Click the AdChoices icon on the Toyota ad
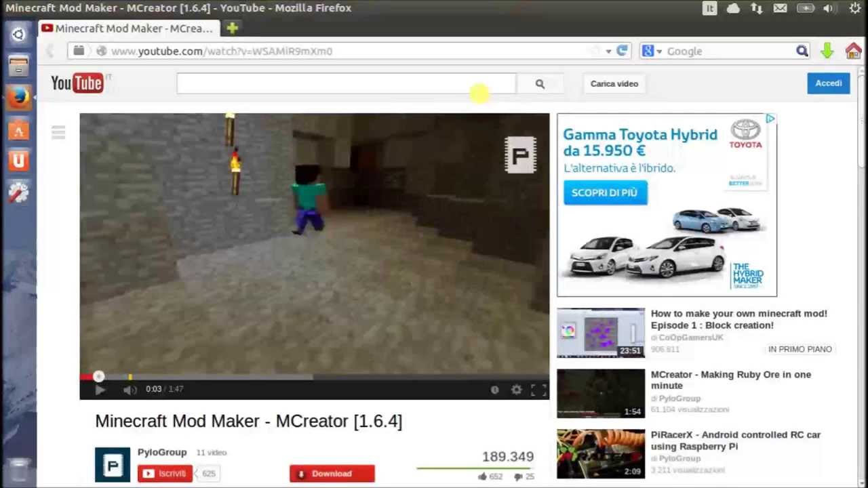This screenshot has width=868, height=488. pyautogui.click(x=770, y=119)
